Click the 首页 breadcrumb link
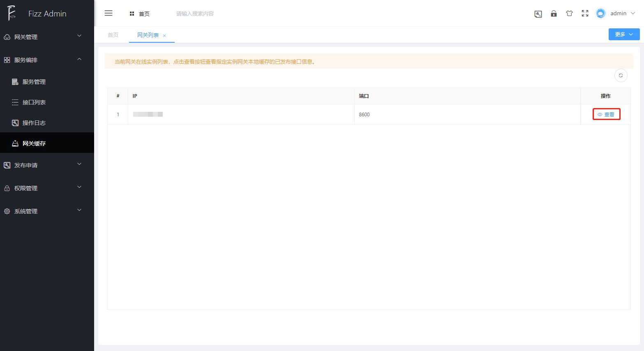Viewport: 644px width, 351px height. (144, 14)
